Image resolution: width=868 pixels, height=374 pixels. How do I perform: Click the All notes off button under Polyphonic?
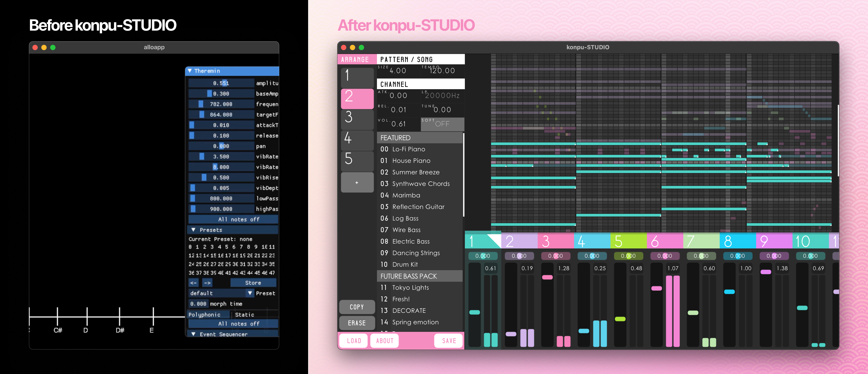[x=233, y=324]
